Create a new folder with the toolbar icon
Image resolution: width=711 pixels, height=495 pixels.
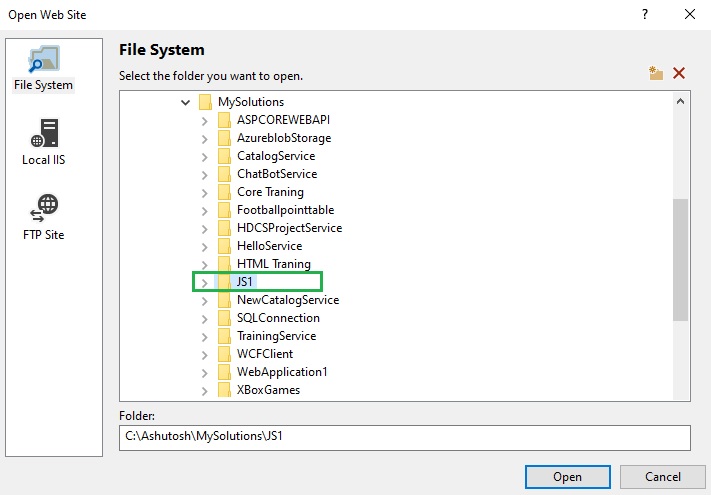click(x=656, y=73)
